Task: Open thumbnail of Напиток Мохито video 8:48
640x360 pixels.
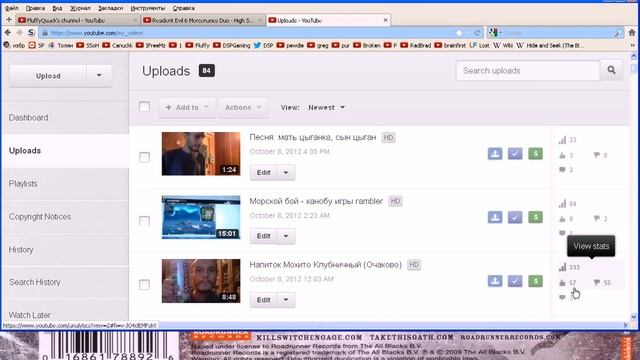Action: tap(201, 281)
